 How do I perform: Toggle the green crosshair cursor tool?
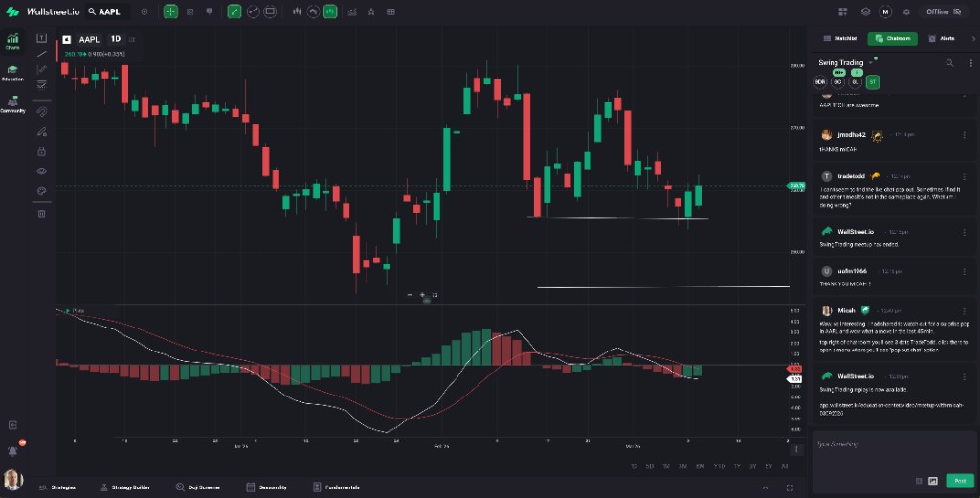[x=170, y=11]
